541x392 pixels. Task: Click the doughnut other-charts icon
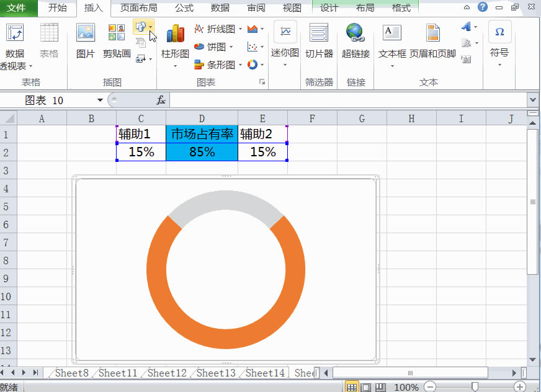253,65
